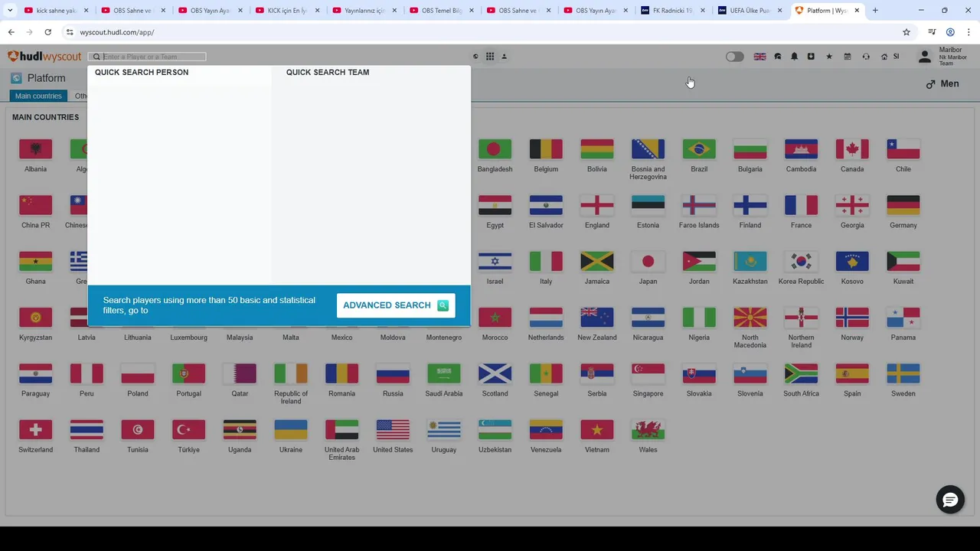Select the Japan flag
This screenshot has height=551, width=980.
tap(648, 262)
